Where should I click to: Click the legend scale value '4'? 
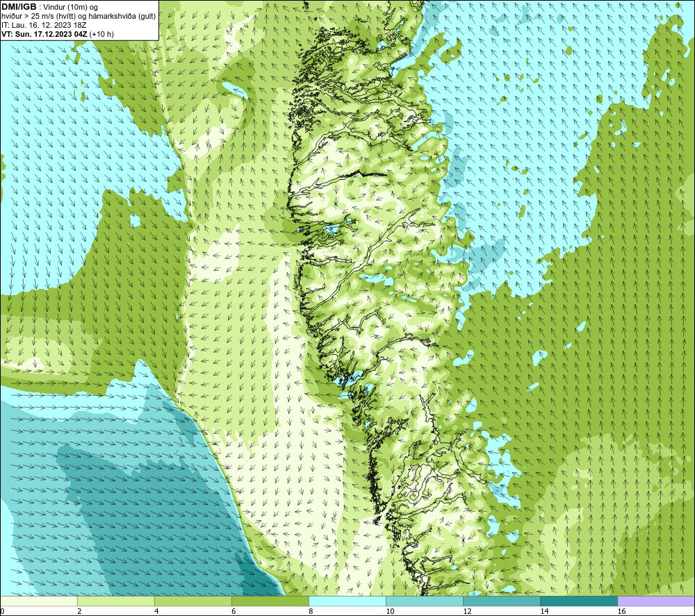click(x=156, y=612)
